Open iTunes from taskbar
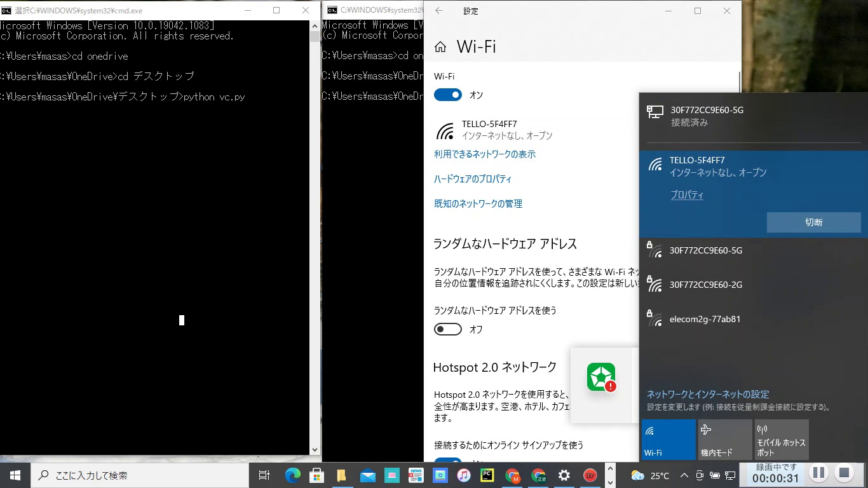Viewport: 868px width, 488px height. (x=464, y=475)
